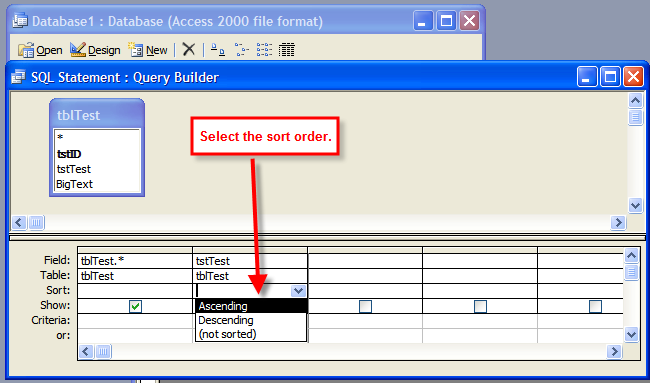
Task: Minimize the Database1 window
Action: (423, 21)
